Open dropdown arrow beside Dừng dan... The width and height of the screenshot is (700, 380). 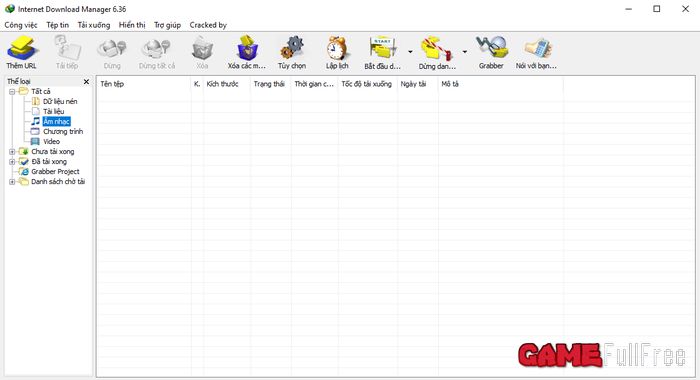(x=465, y=52)
